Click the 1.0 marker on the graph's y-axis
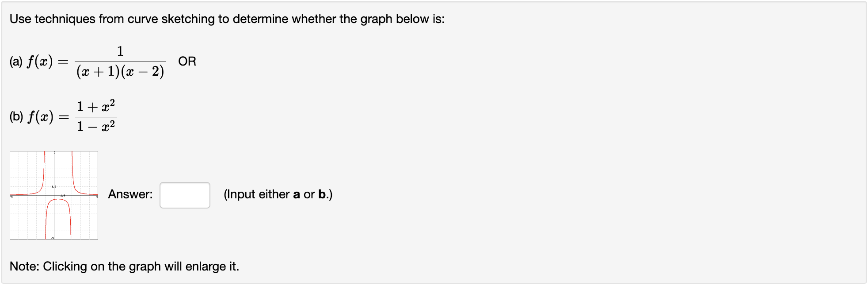 coord(53,186)
